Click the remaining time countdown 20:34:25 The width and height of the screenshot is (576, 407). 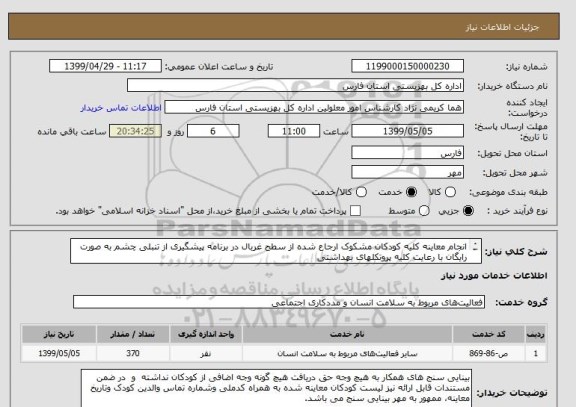[x=136, y=131]
